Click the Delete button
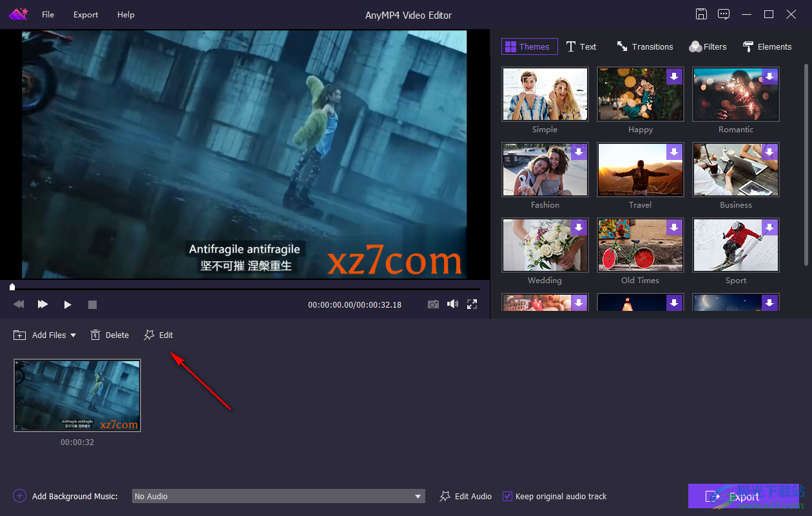Image resolution: width=812 pixels, height=516 pixels. (110, 335)
